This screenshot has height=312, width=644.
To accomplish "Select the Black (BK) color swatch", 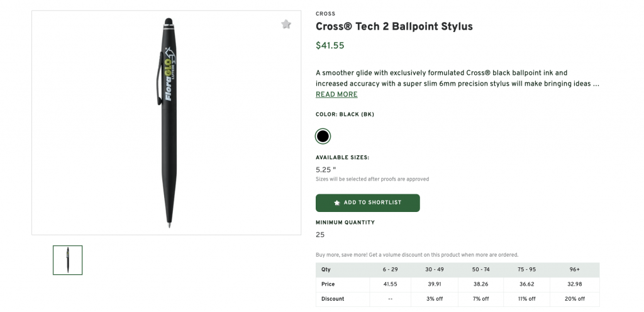I will [x=323, y=136].
